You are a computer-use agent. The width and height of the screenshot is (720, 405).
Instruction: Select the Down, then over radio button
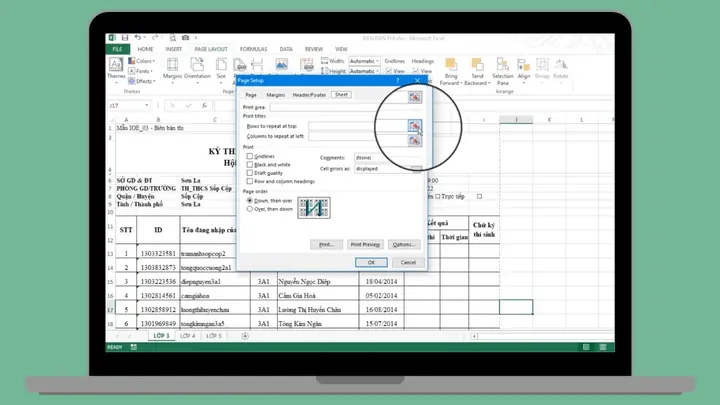(250, 201)
